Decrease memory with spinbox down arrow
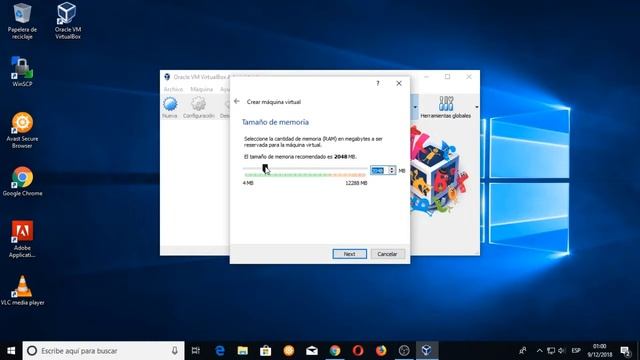This screenshot has width=640, height=360. coord(391,172)
